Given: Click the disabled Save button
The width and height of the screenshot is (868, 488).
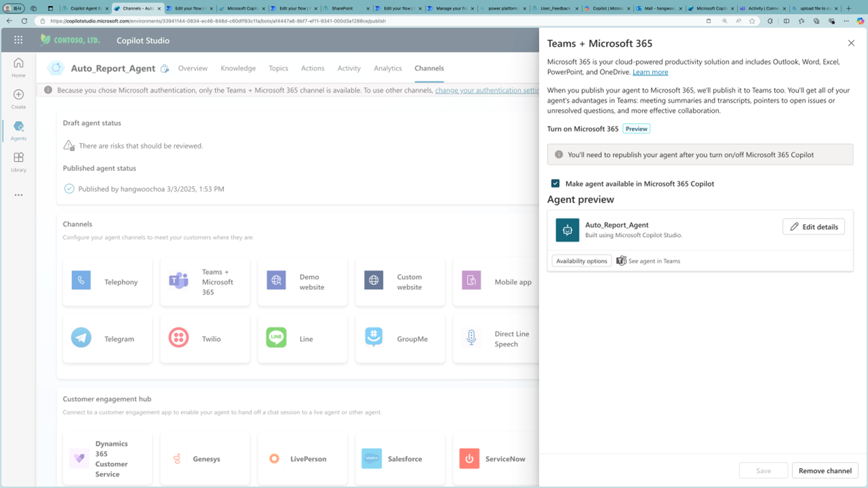Looking at the screenshot, I should pos(764,470).
